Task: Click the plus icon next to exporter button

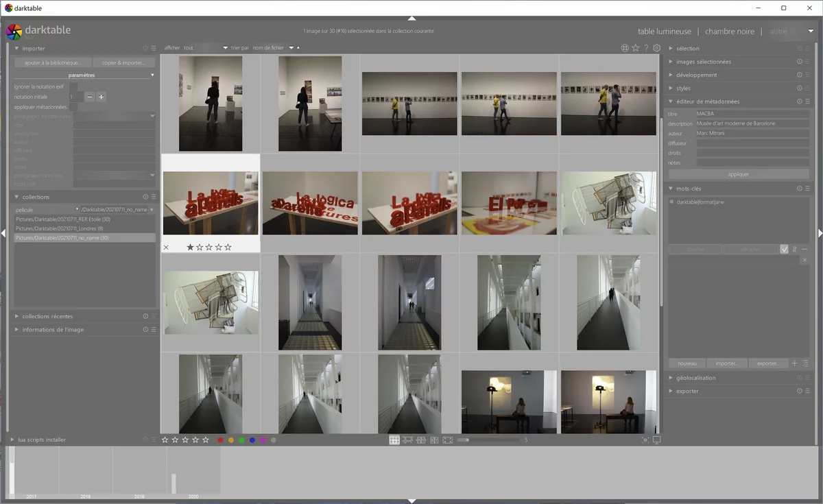Action: (x=795, y=363)
